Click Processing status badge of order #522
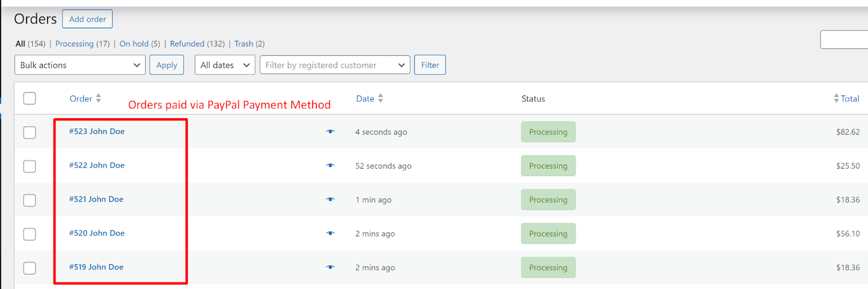 coord(548,166)
